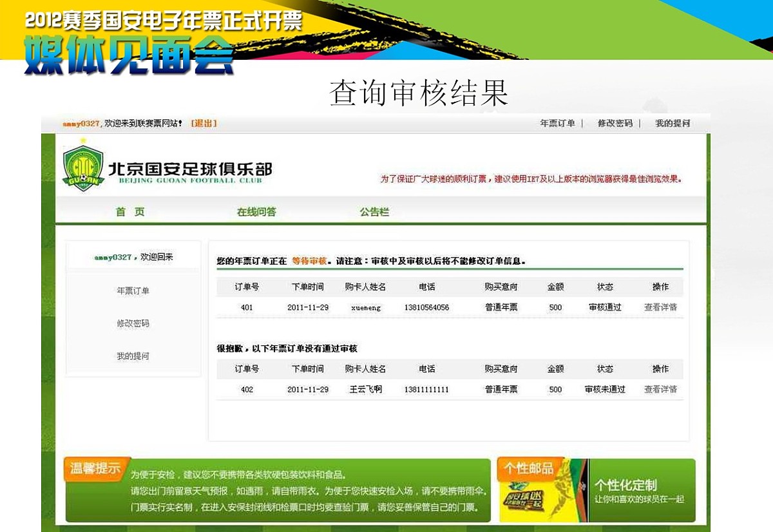
Task: Open 年票订单 from the top menu
Action: [558, 122]
